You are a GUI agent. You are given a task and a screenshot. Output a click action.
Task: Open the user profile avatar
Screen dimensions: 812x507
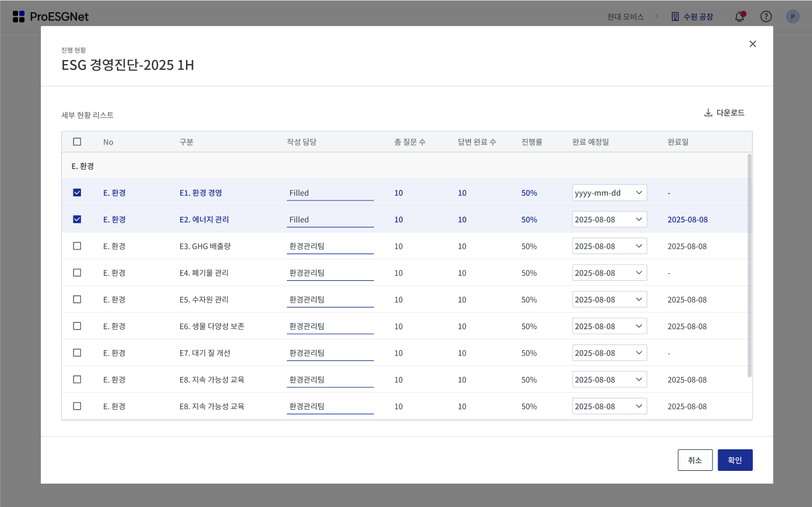792,16
